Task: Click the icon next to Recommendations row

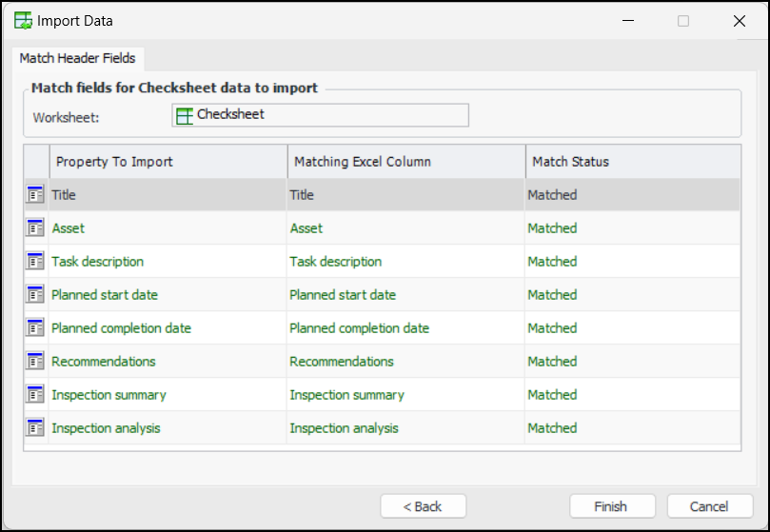Action: click(x=35, y=362)
